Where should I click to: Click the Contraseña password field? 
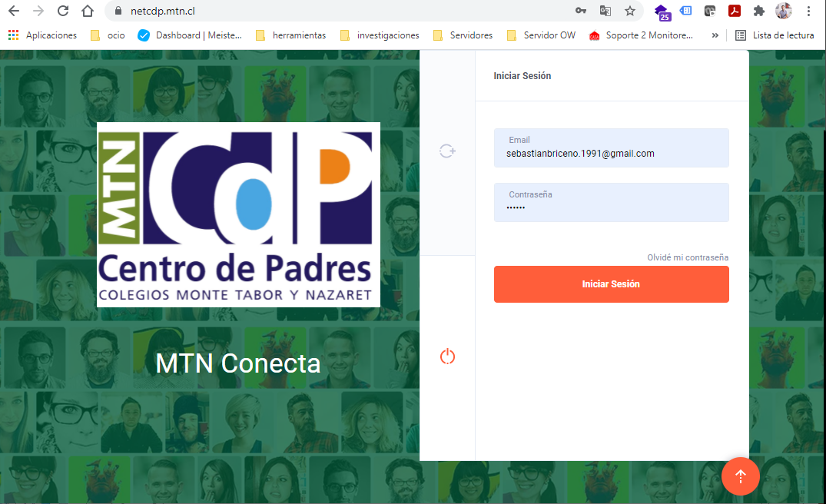tap(611, 202)
